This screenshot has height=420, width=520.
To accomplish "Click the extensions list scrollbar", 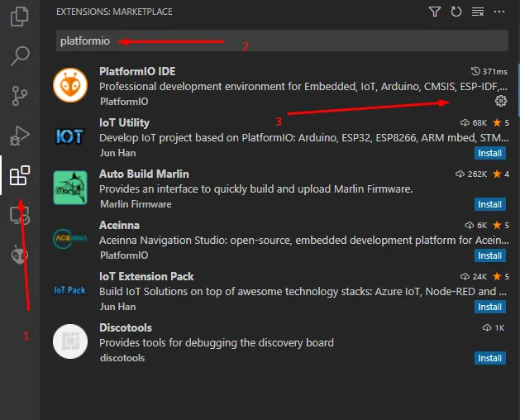I will tap(518, 89).
